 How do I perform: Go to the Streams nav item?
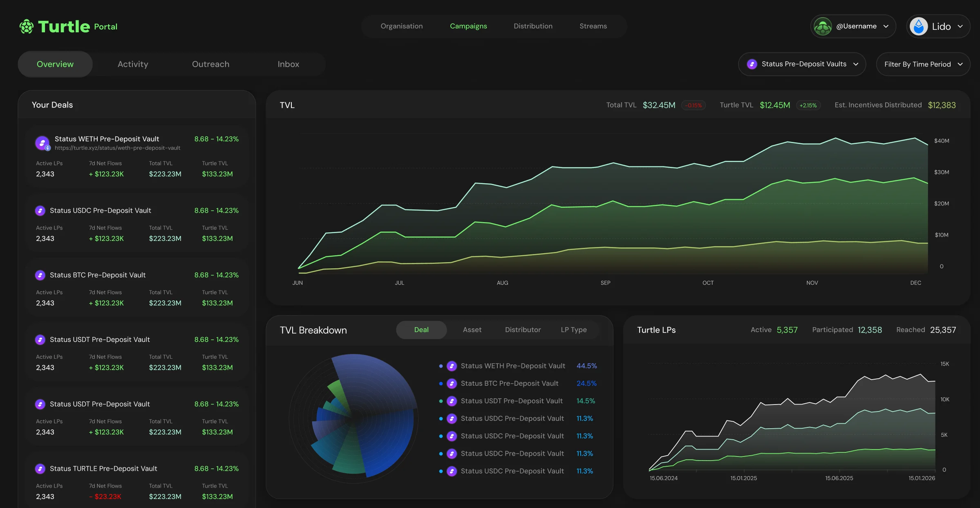tap(593, 26)
